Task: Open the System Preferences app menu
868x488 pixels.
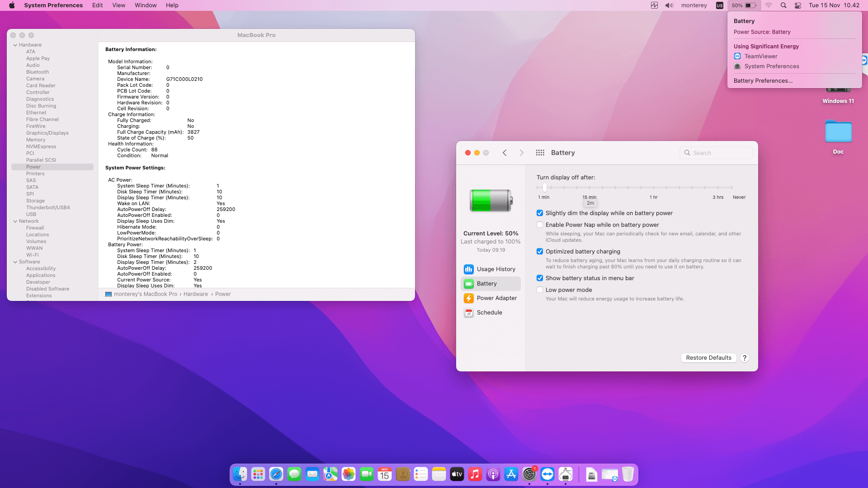Action: (53, 5)
